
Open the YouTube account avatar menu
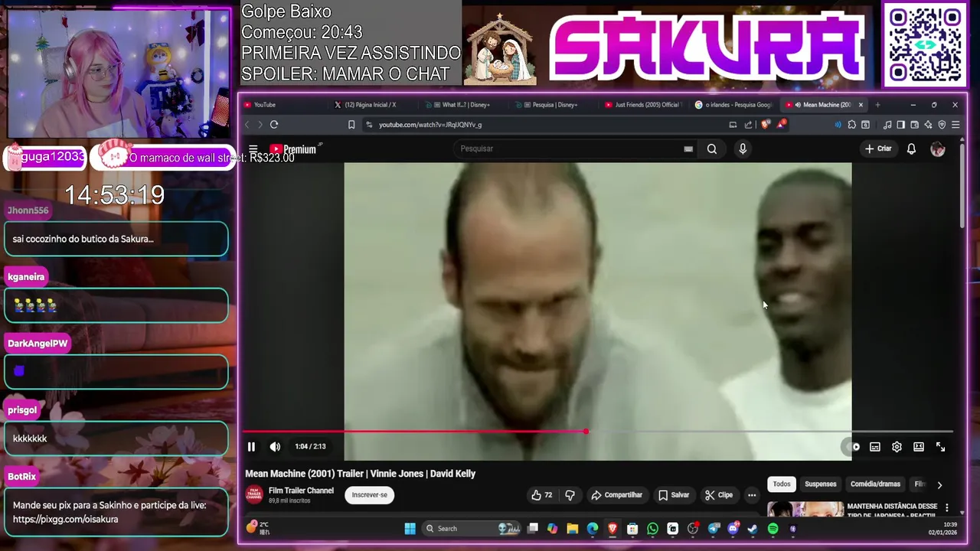[x=938, y=149]
